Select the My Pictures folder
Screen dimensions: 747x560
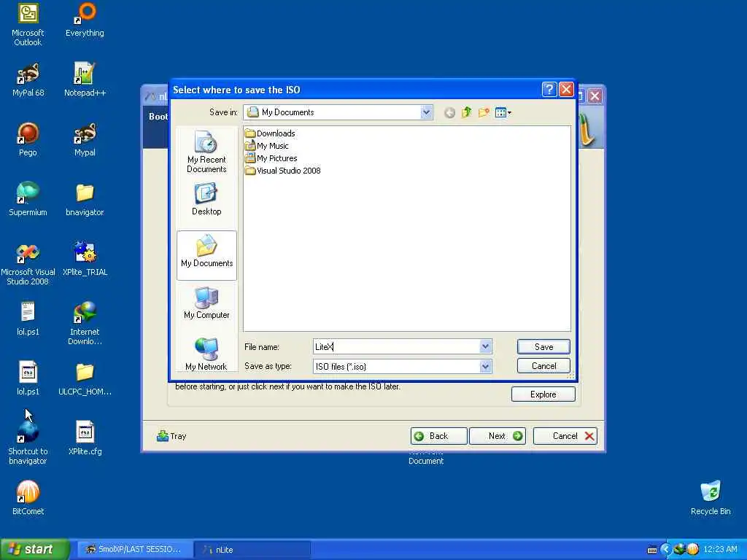coord(271,158)
